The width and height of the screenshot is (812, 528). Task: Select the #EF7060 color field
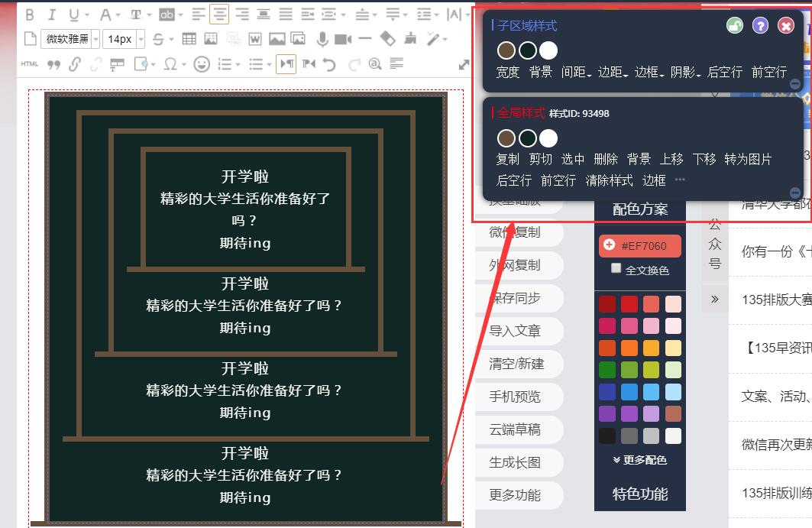coord(640,245)
